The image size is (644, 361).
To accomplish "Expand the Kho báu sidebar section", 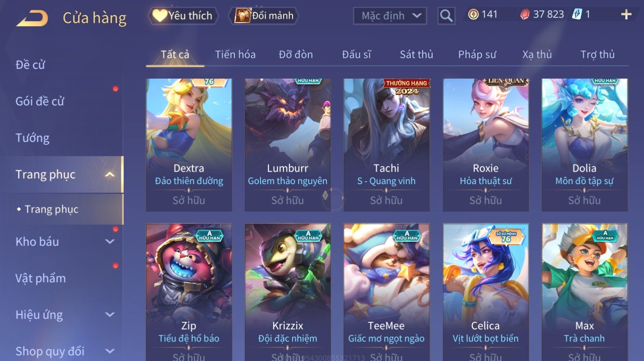I will tap(110, 242).
